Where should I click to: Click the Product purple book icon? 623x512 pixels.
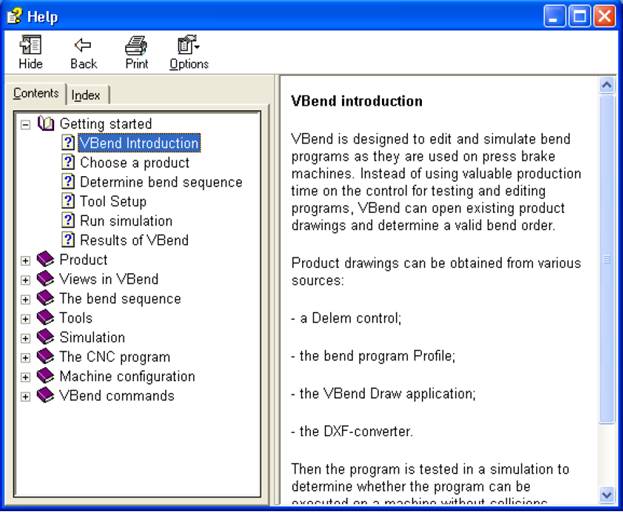point(45,259)
